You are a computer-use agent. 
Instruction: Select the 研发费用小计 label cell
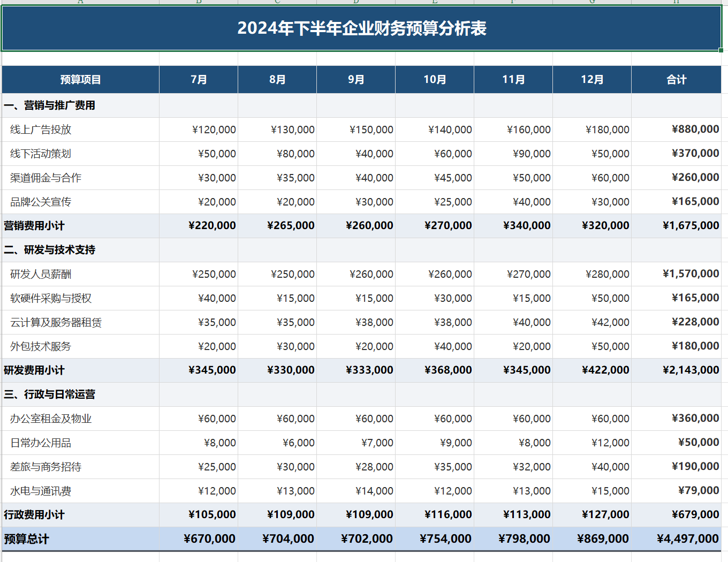click(x=80, y=370)
